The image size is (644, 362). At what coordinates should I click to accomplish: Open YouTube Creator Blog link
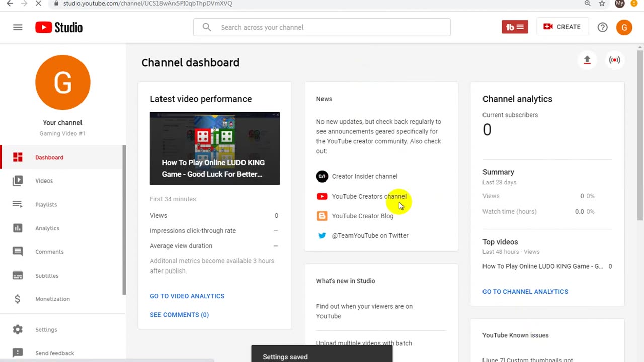point(363,216)
